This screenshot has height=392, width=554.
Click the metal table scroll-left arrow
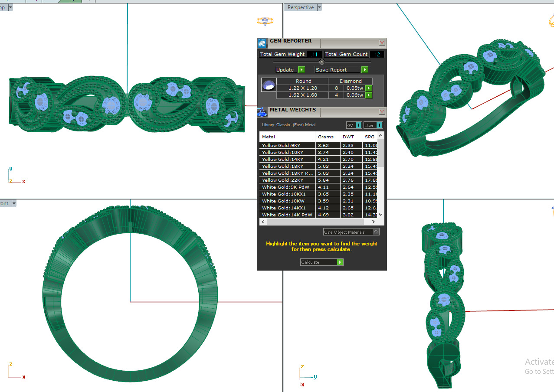262,222
